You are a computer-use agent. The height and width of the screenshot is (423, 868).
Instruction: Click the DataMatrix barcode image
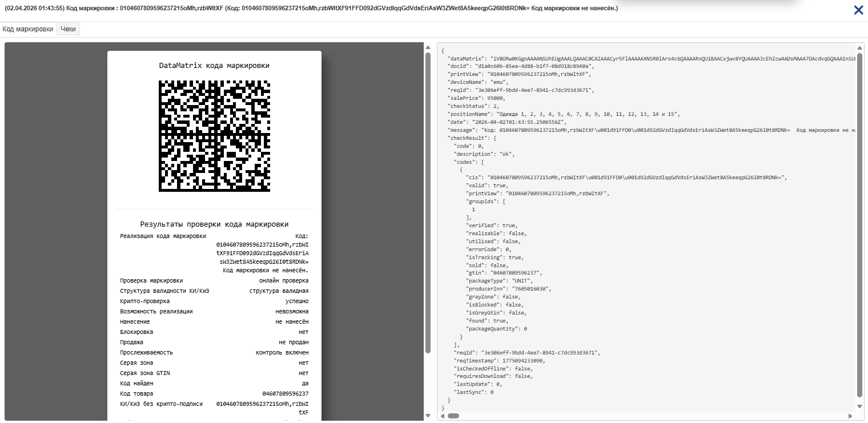click(214, 136)
